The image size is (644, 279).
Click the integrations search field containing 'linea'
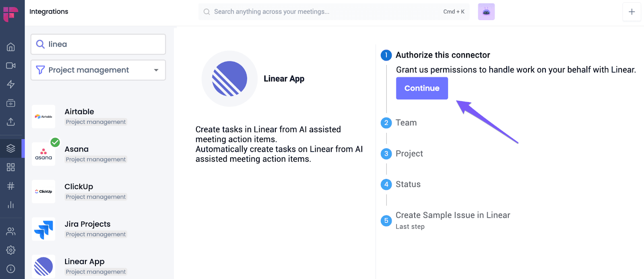pyautogui.click(x=98, y=44)
